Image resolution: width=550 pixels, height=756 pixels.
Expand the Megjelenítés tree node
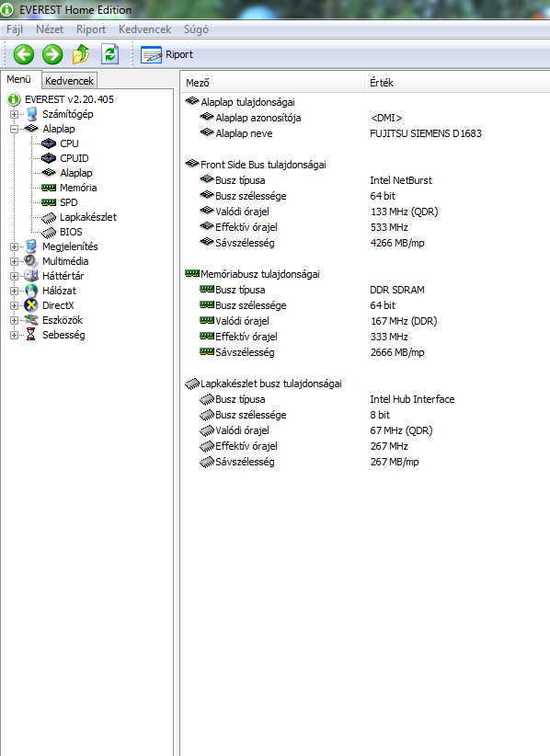coord(14,246)
